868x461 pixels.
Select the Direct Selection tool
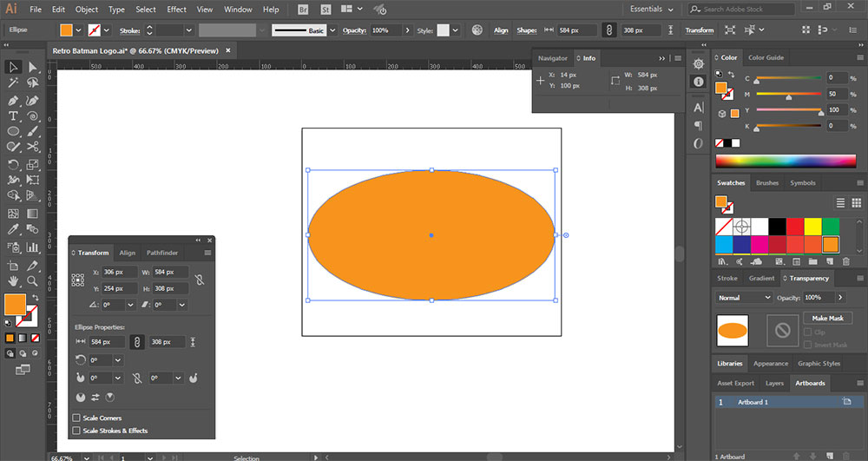coord(33,67)
